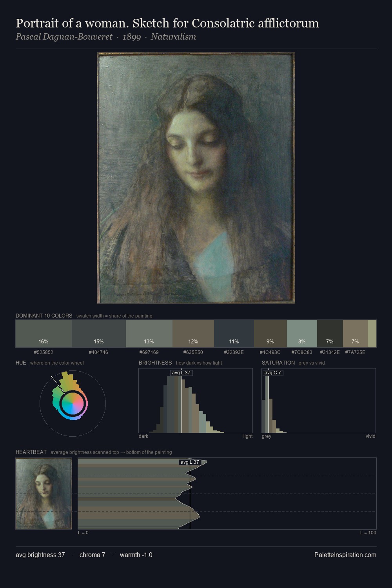Click the 'avg brightness 37' footer text

click(40, 555)
